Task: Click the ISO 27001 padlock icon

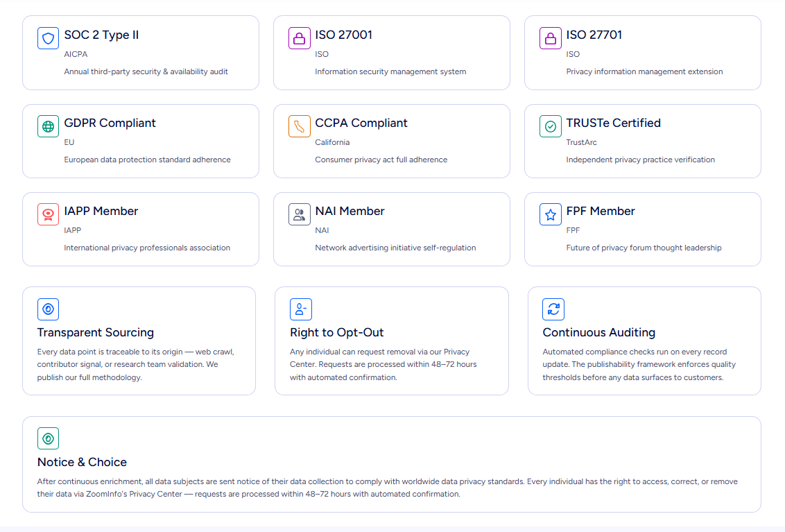Action: (300, 38)
